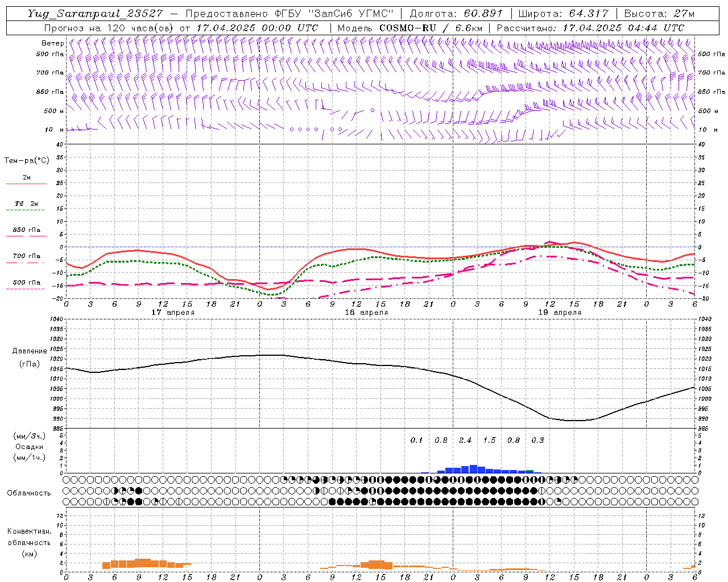Screen dimensions: 728x582
Task: Click the right '700 гПа' wind level label
Action: pyautogui.click(x=712, y=73)
